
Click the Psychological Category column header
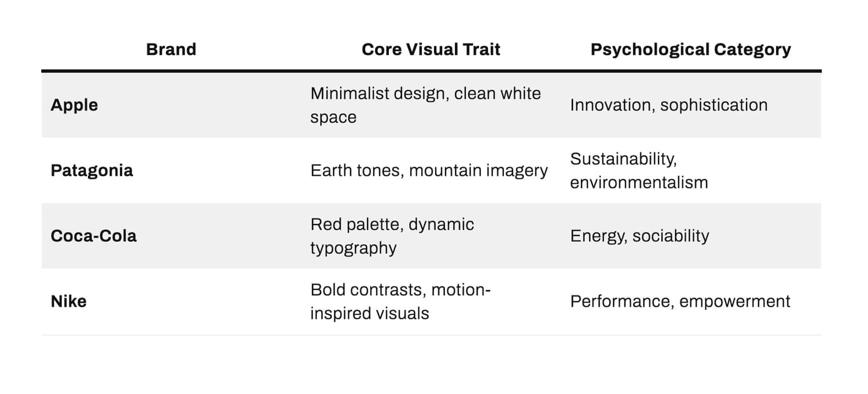coord(690,50)
